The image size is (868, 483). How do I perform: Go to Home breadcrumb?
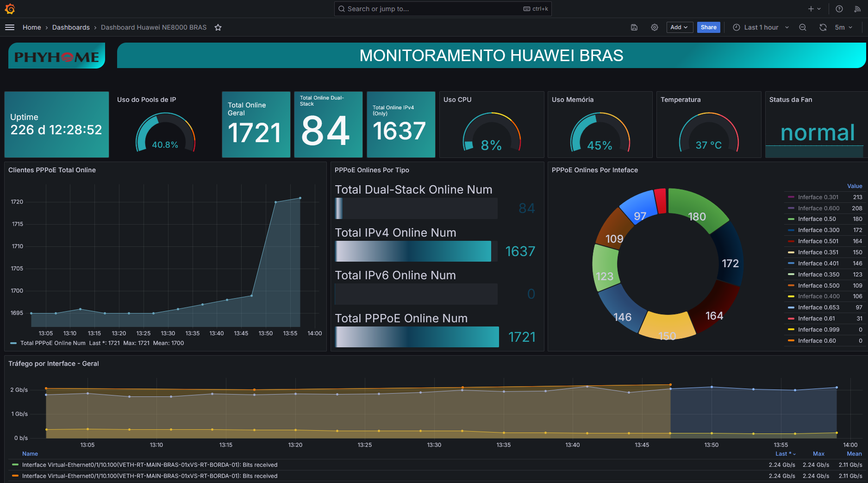click(31, 27)
